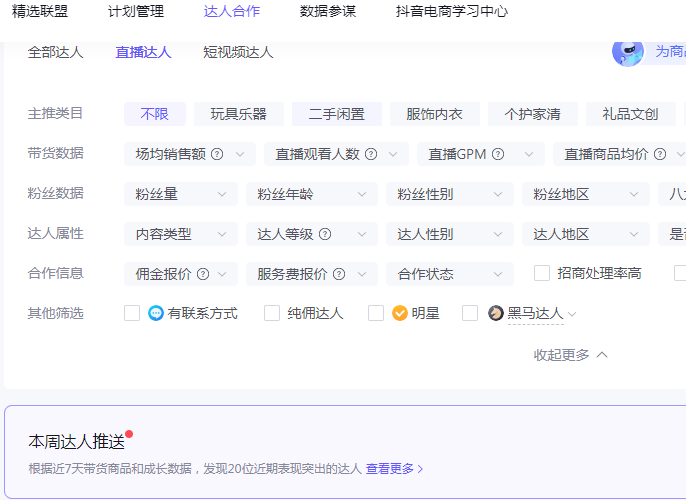
Task: Toggle the 招商处理率高 checkbox
Action: (x=542, y=273)
